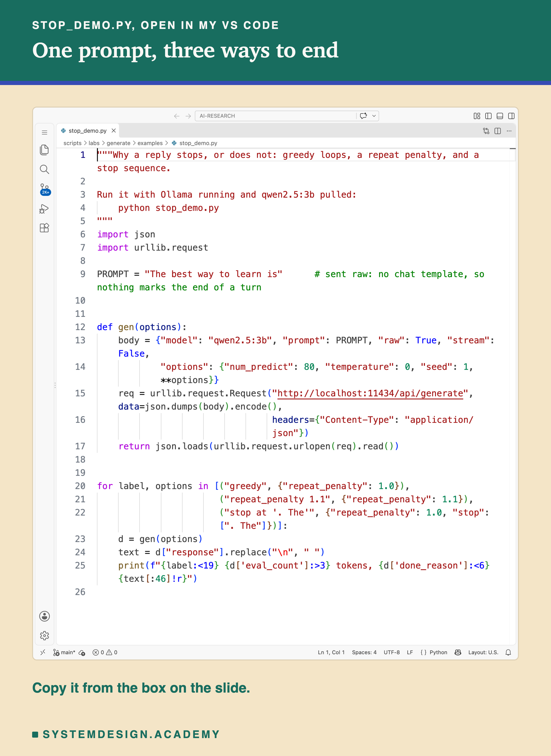Image resolution: width=551 pixels, height=756 pixels.
Task: Click the main* branch indicator
Action: (x=64, y=652)
